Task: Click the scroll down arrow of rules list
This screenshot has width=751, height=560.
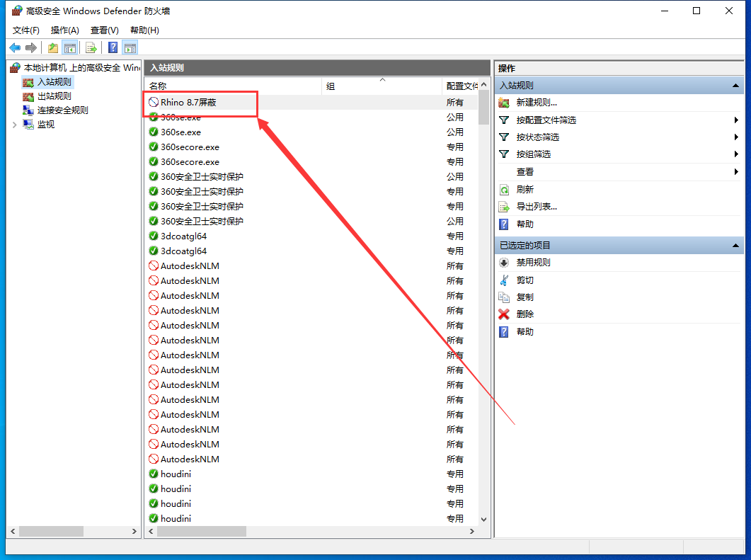Action: coord(483,519)
